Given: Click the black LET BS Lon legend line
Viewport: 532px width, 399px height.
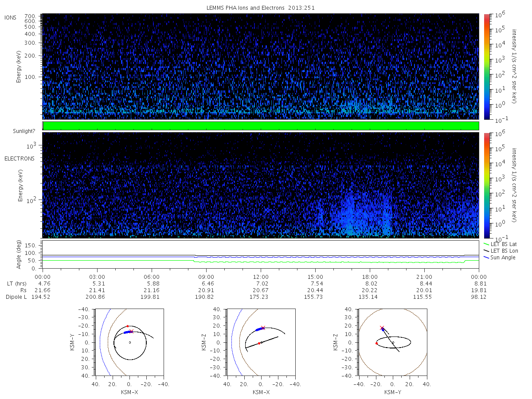Looking at the screenshot, I should [x=486, y=251].
